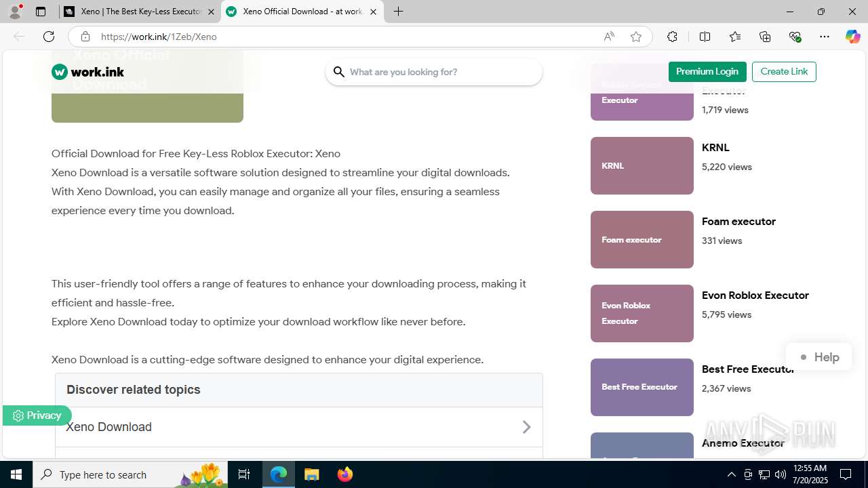The height and width of the screenshot is (488, 868).
Task: Add this page to favorites star
Action: [636, 37]
